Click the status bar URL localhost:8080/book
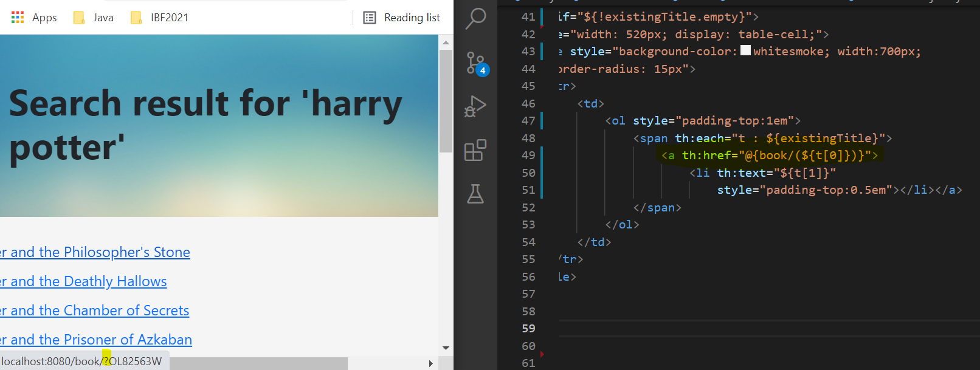Viewport: 980px width, 370px height. pos(81,361)
